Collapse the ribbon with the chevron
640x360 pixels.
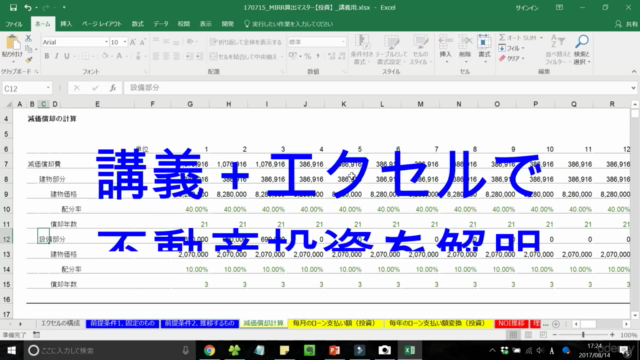pyautogui.click(x=634, y=71)
